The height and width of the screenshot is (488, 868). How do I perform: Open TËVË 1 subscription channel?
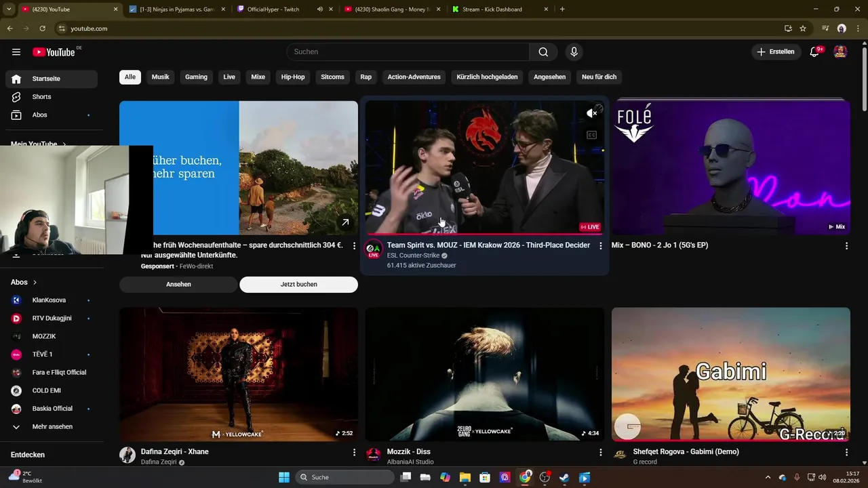pyautogui.click(x=52, y=354)
